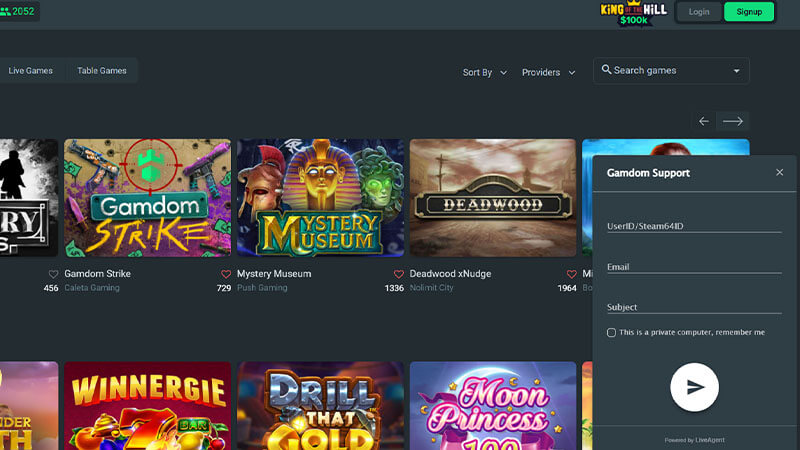
Task: Click the Powered by LiveAgent link
Action: point(694,440)
